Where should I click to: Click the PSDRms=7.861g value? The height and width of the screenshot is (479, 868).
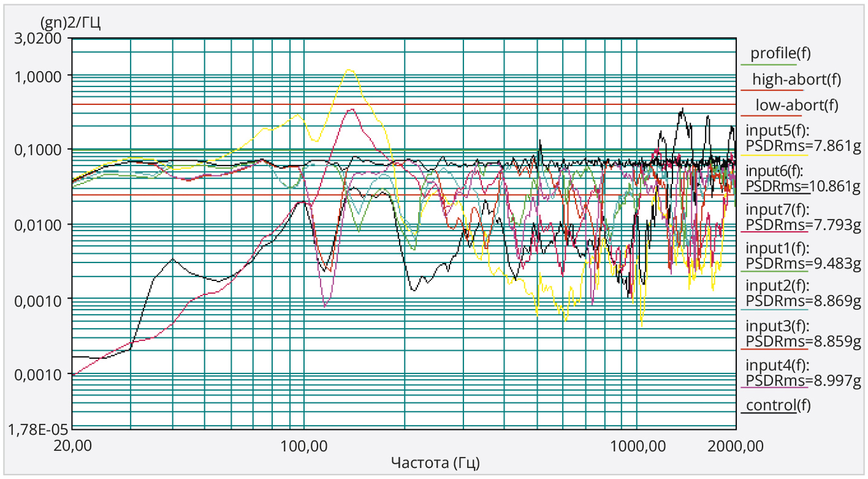[x=803, y=146]
